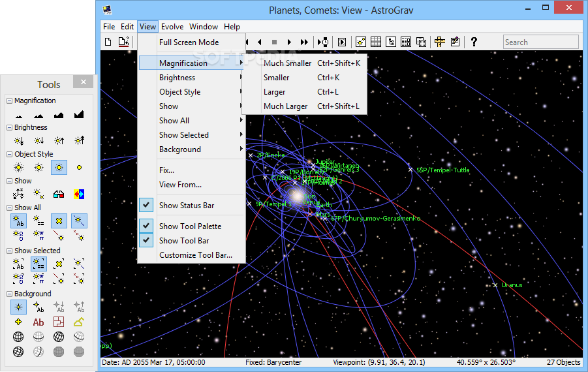This screenshot has height=372, width=588.
Task: Toggle the red-cyan 3D glasses icon
Action: click(x=59, y=194)
